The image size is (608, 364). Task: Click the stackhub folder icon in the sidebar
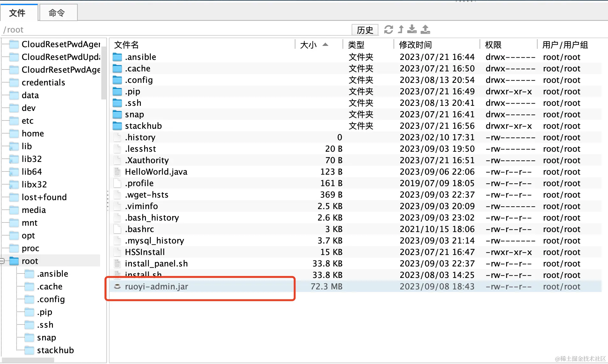(29, 350)
